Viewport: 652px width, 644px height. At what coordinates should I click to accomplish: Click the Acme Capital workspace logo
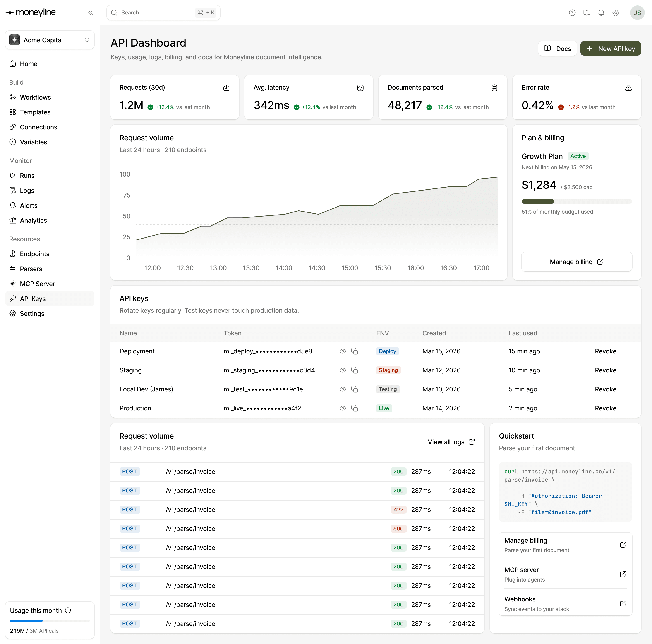(x=14, y=40)
